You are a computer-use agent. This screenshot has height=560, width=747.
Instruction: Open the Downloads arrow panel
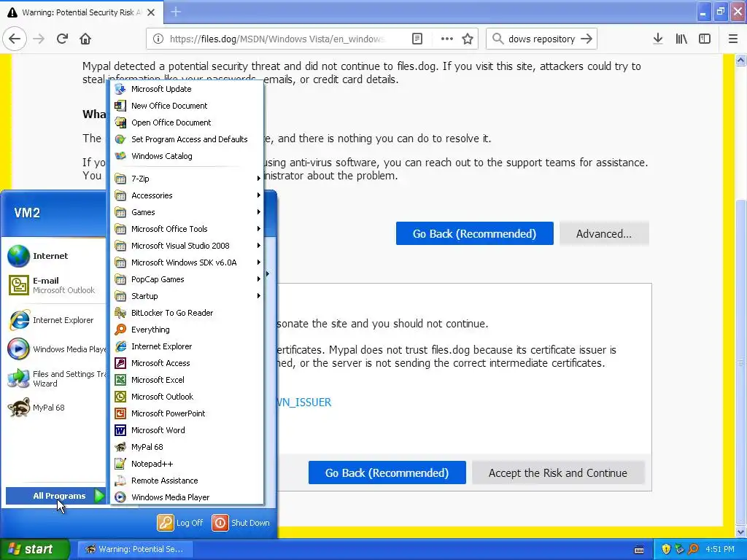658,39
